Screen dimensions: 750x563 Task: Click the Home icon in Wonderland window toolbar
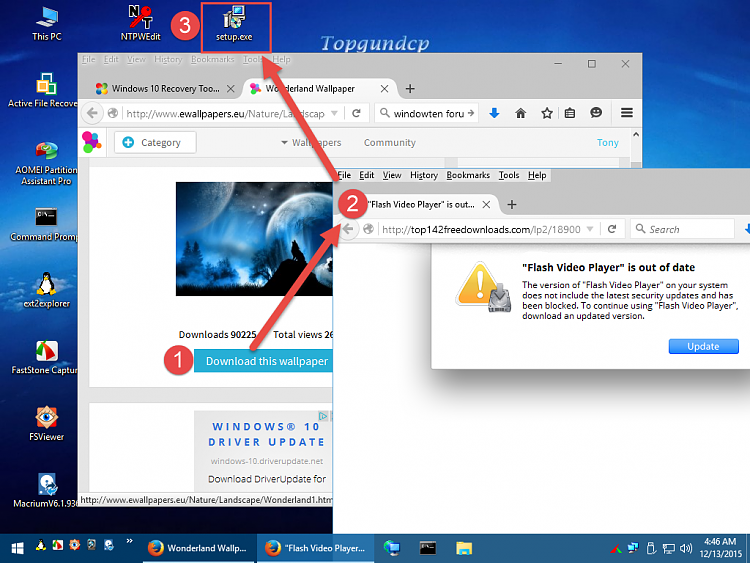[520, 113]
